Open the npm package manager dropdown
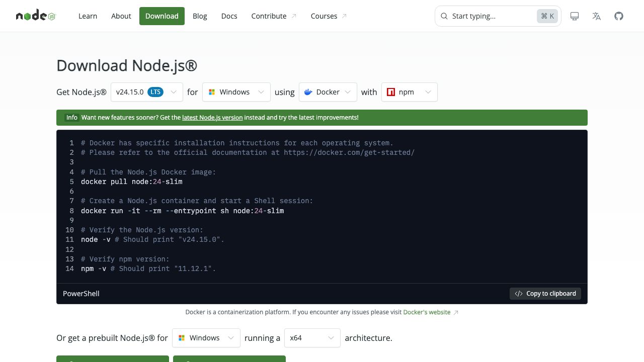Image resolution: width=644 pixels, height=362 pixels. [x=410, y=92]
